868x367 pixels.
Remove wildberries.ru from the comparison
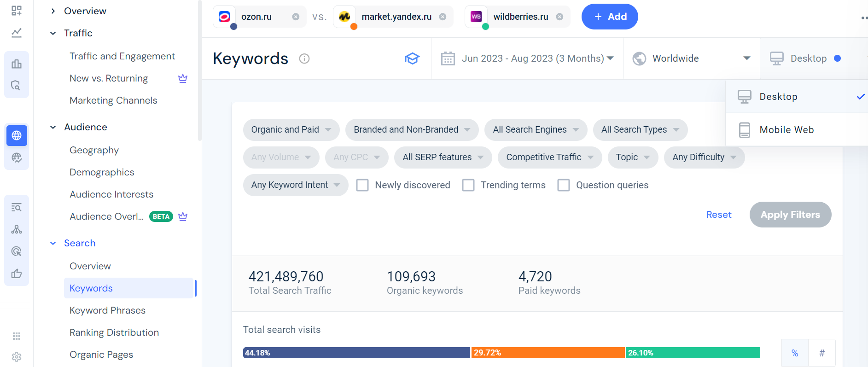[559, 17]
